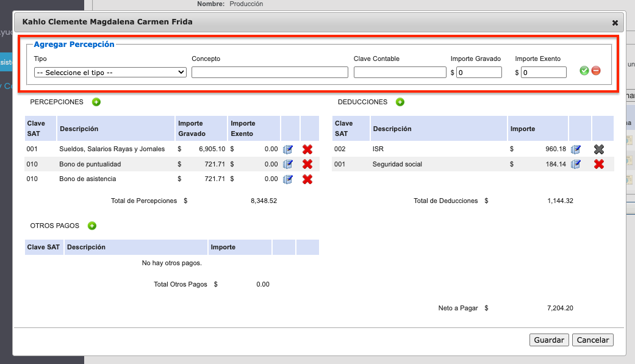Screen dimensions: 635x364
Task: Delete the Sueldos, Salarios perception row
Action: (307, 149)
